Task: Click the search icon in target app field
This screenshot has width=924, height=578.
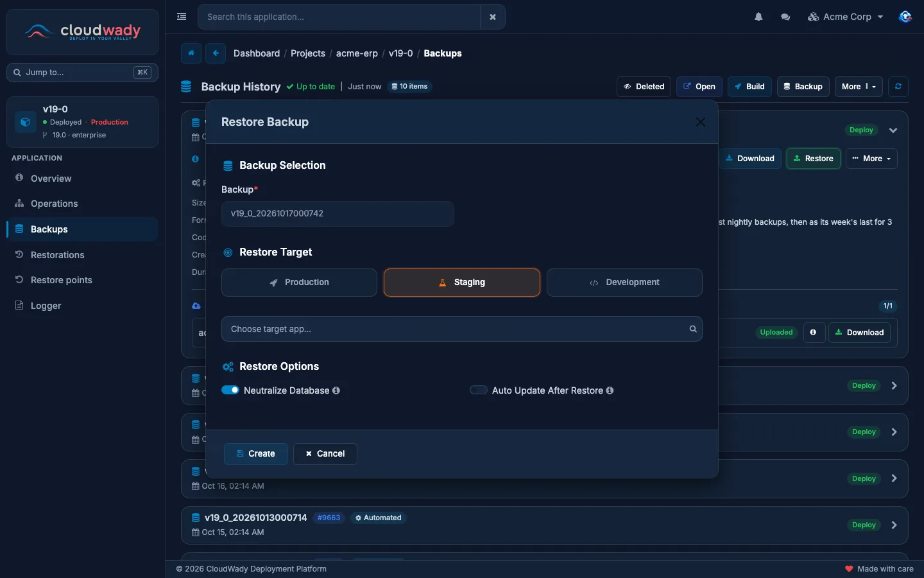Action: pyautogui.click(x=693, y=329)
